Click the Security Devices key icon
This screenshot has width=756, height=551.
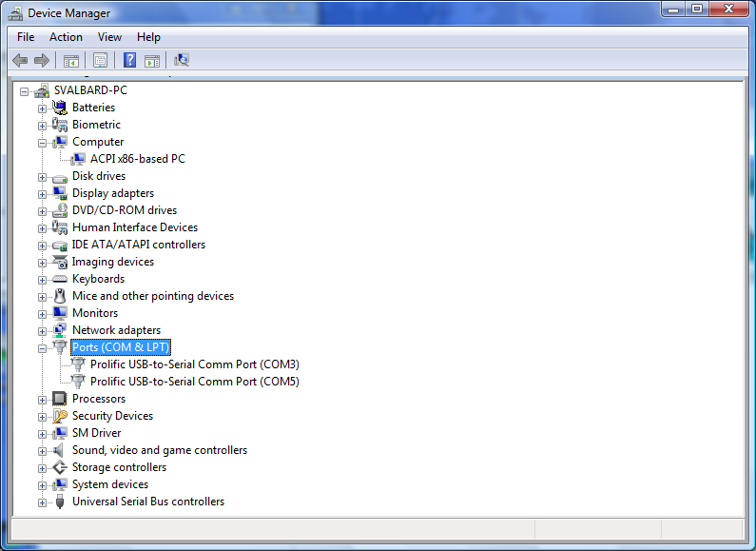pyautogui.click(x=60, y=416)
